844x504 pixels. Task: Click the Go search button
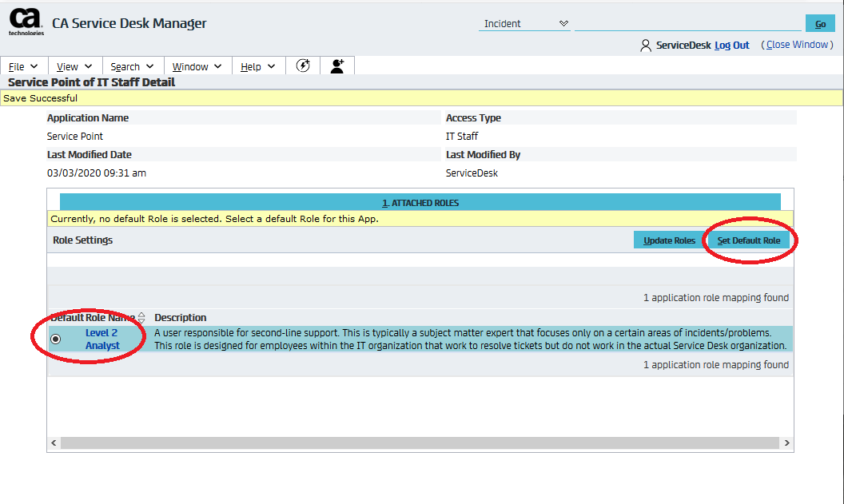820,24
